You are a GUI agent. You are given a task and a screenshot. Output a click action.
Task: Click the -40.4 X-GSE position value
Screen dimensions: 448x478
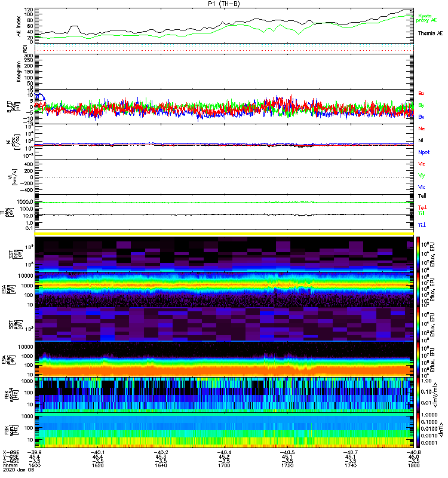224,452
